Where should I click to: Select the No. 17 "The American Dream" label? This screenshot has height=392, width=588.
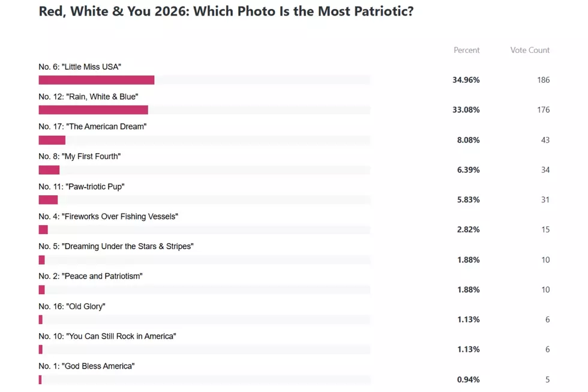coord(92,127)
